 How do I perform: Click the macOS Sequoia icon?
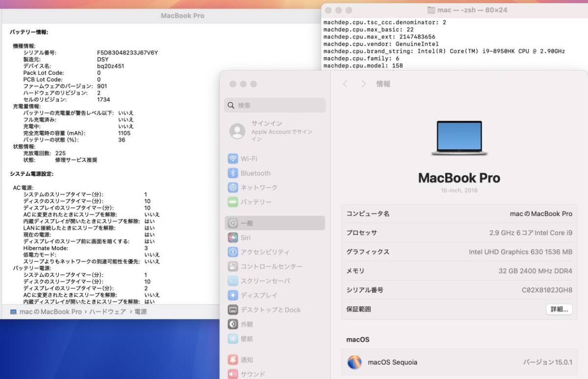(x=354, y=362)
